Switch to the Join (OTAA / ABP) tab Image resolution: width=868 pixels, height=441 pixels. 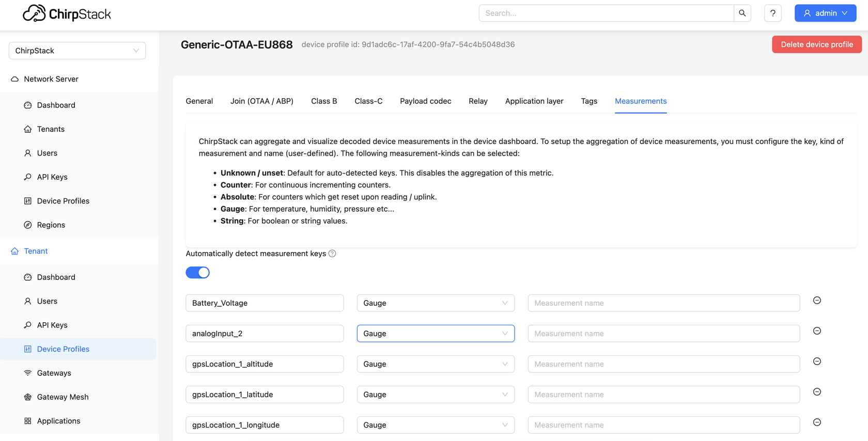tap(262, 101)
